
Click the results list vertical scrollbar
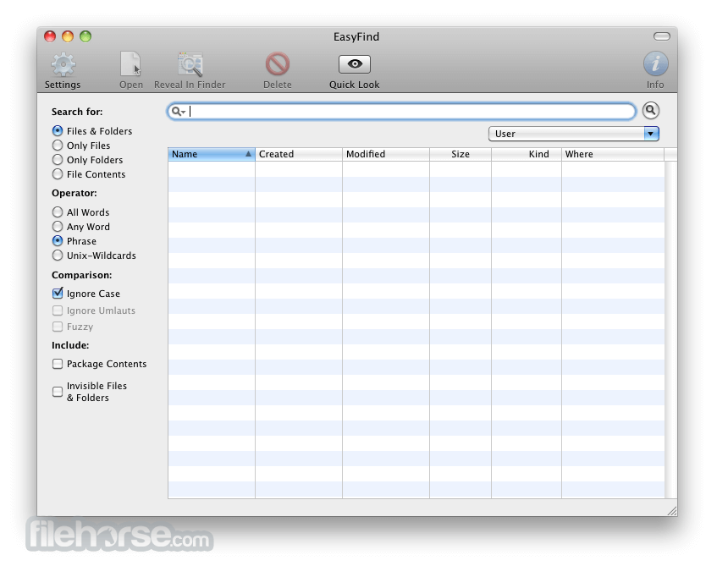coord(670,330)
